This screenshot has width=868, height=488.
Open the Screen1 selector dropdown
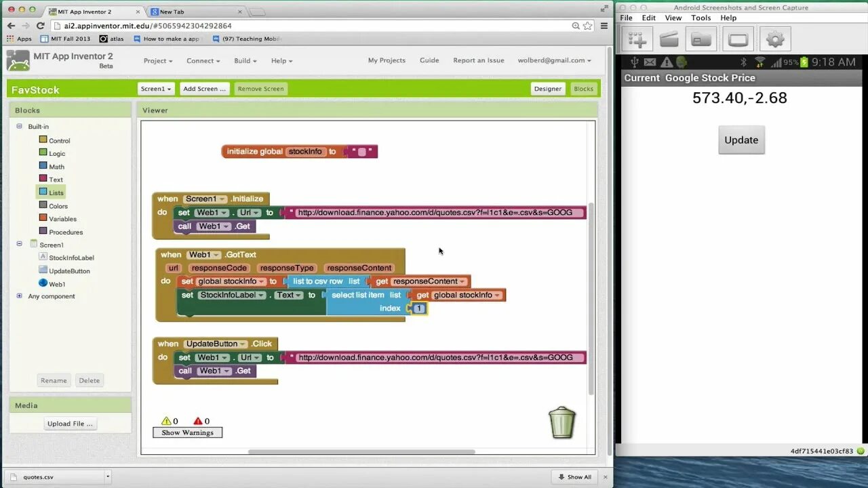point(155,89)
